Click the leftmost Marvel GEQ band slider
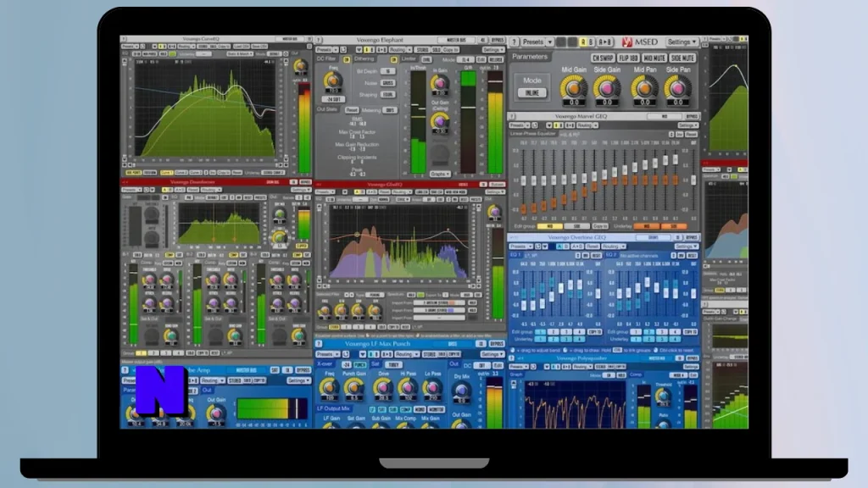Screen dimensions: 868x488 pyautogui.click(x=523, y=180)
